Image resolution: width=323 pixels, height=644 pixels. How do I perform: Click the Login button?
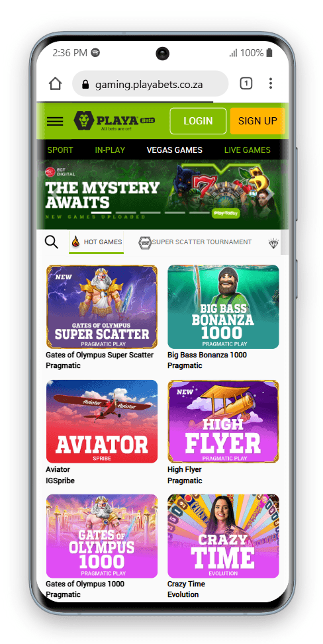click(198, 120)
